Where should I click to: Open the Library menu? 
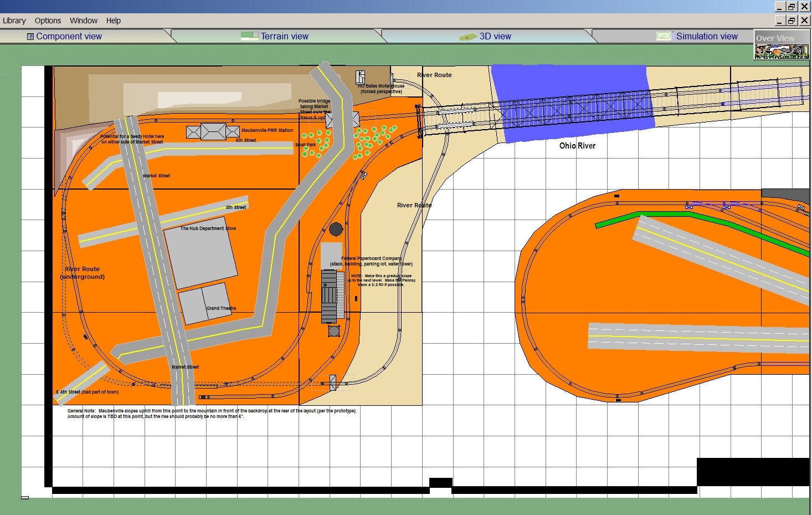click(x=14, y=21)
